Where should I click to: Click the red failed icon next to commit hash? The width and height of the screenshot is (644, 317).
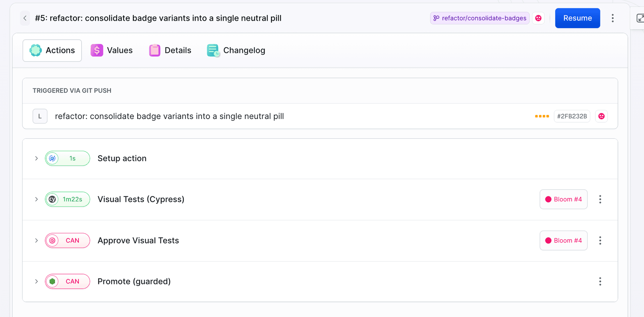[601, 116]
